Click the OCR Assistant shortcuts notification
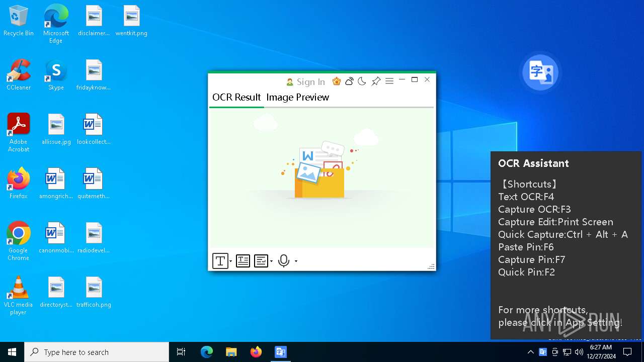Image resolution: width=644 pixels, height=362 pixels. [566, 245]
